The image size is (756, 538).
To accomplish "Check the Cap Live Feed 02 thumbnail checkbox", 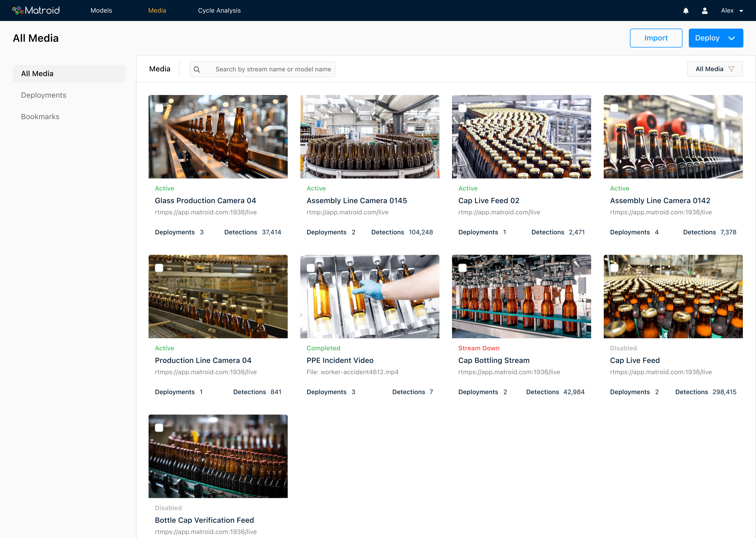I will [x=462, y=108].
